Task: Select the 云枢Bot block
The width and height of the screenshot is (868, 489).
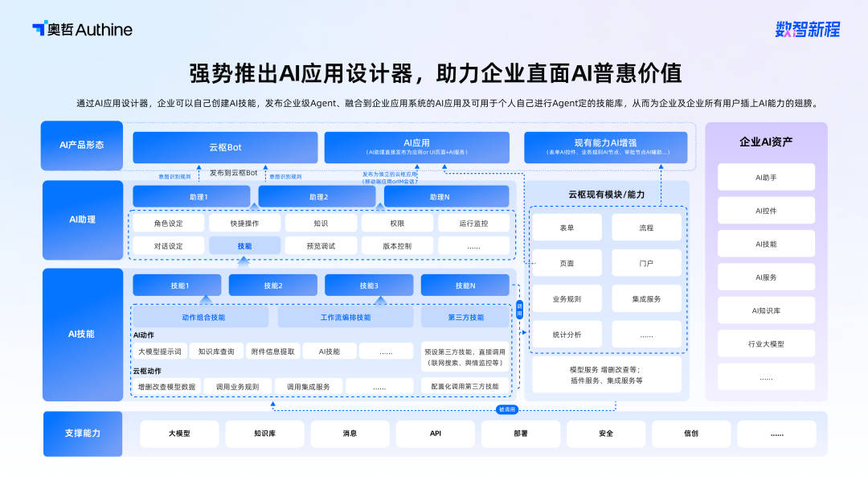Action: 225,147
